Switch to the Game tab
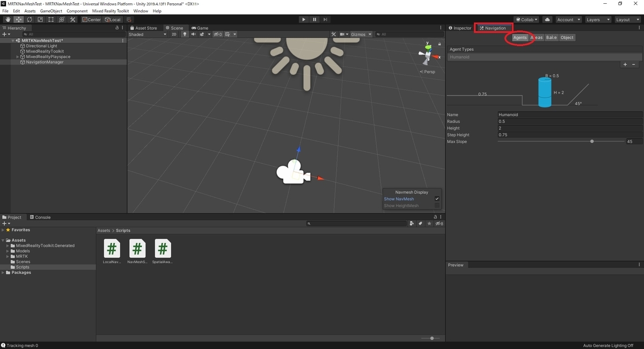Image resolution: width=644 pixels, height=349 pixels. (200, 28)
